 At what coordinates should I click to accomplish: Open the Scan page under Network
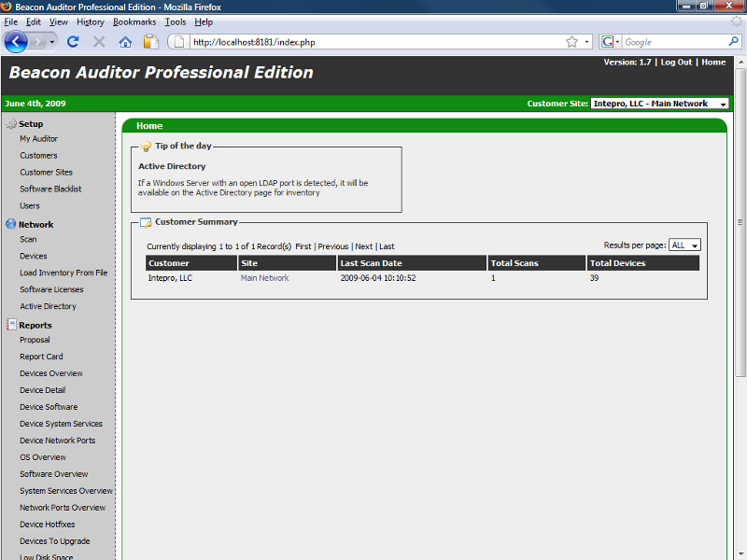28,240
